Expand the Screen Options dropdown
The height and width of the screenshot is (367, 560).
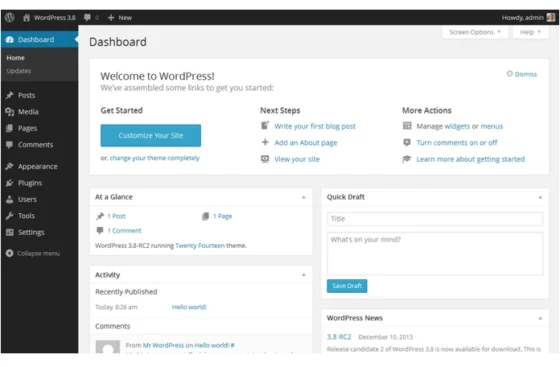(475, 32)
